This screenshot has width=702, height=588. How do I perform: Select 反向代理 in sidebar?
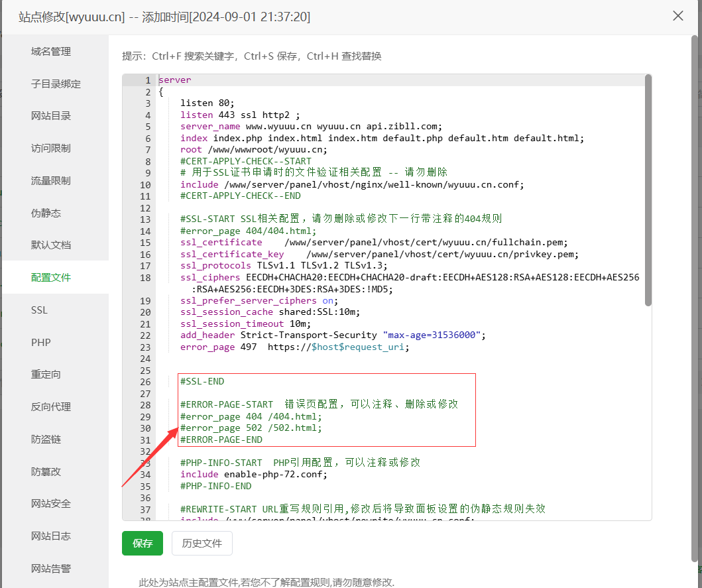pos(51,407)
